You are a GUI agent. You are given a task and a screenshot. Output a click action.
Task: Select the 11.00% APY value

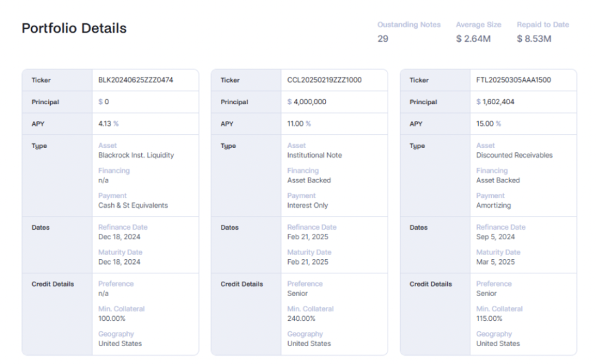(298, 124)
